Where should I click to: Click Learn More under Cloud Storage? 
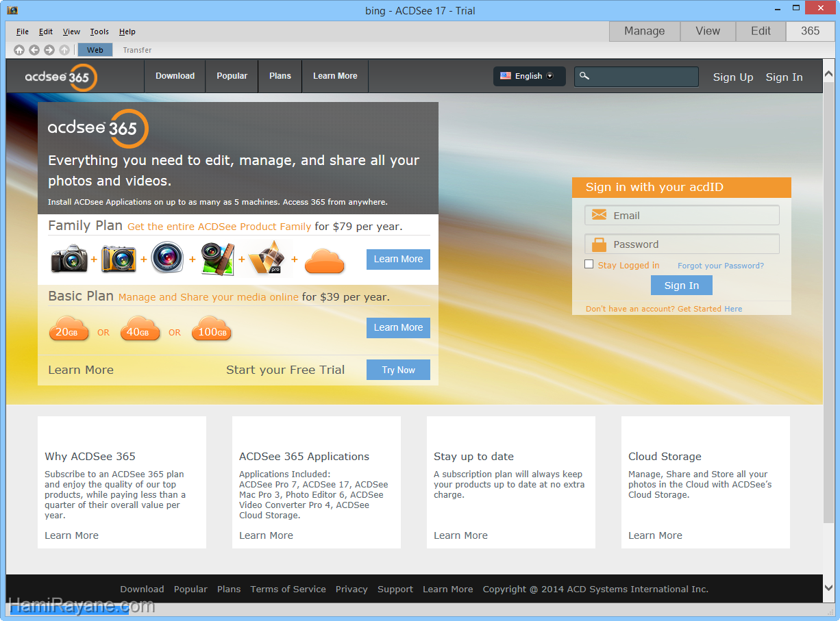(x=655, y=535)
